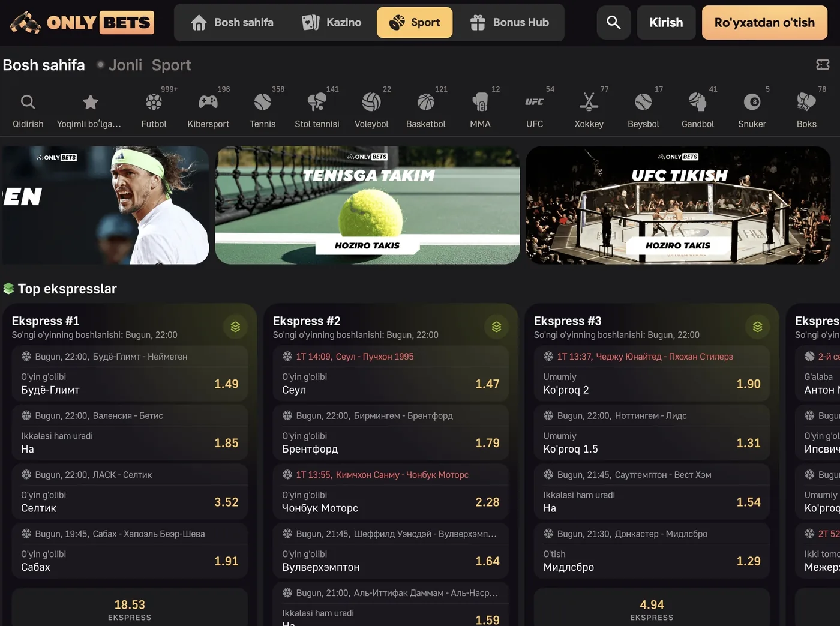The image size is (840, 626).
Task: Switch to the Kazino tab
Action: (331, 23)
